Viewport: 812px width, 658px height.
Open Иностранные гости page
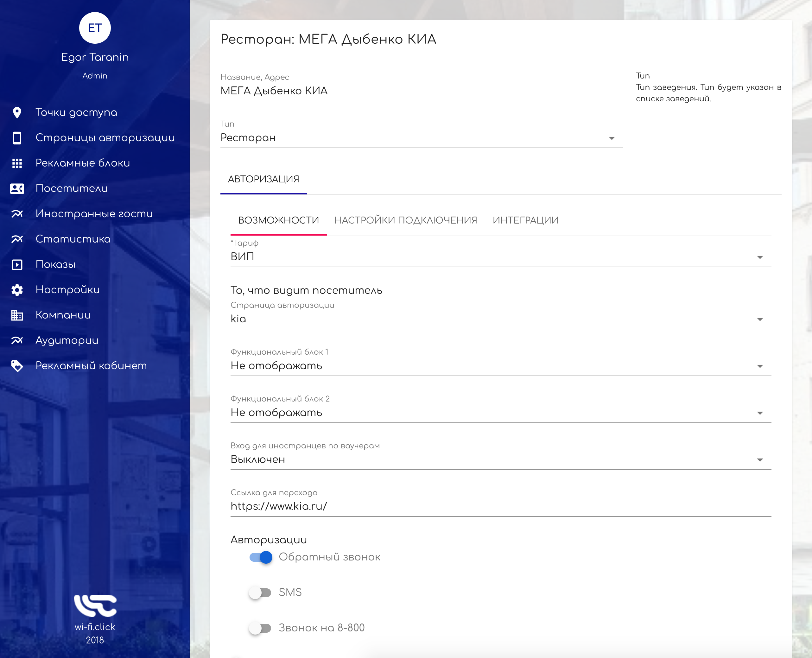94,214
